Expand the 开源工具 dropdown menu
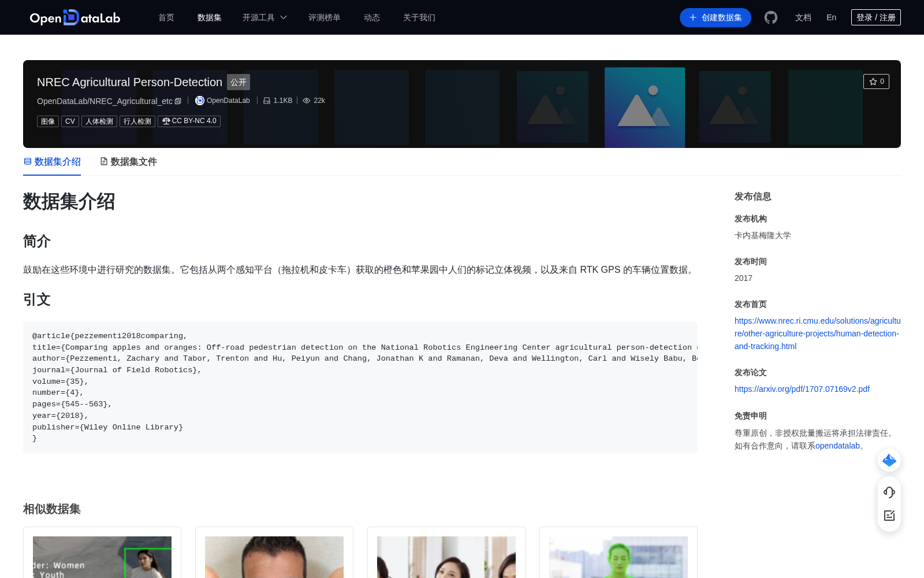This screenshot has height=578, width=924. (264, 17)
